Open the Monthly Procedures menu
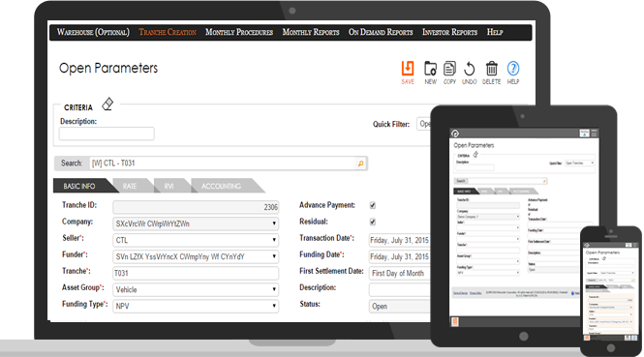The width and height of the screenshot is (644, 357). pos(239,32)
